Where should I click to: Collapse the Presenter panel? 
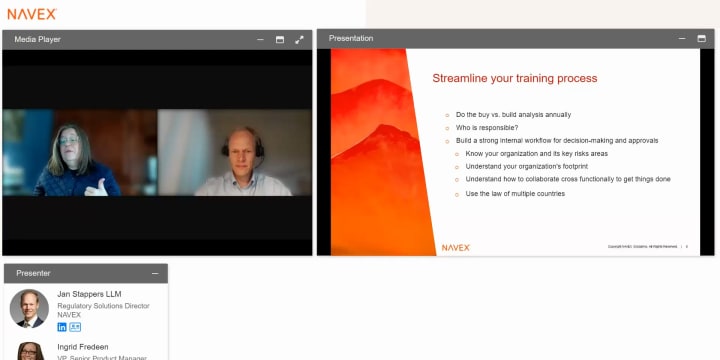(x=155, y=273)
